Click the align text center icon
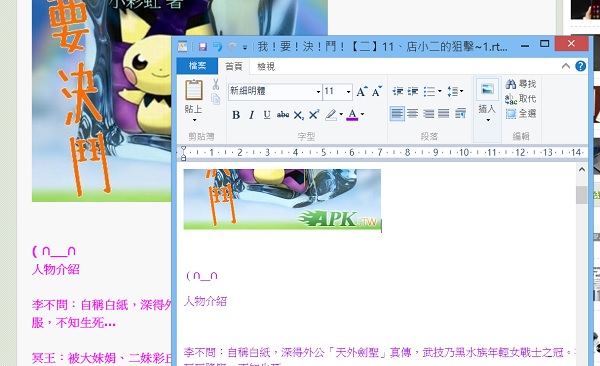This screenshot has height=366, width=600. pyautogui.click(x=412, y=114)
